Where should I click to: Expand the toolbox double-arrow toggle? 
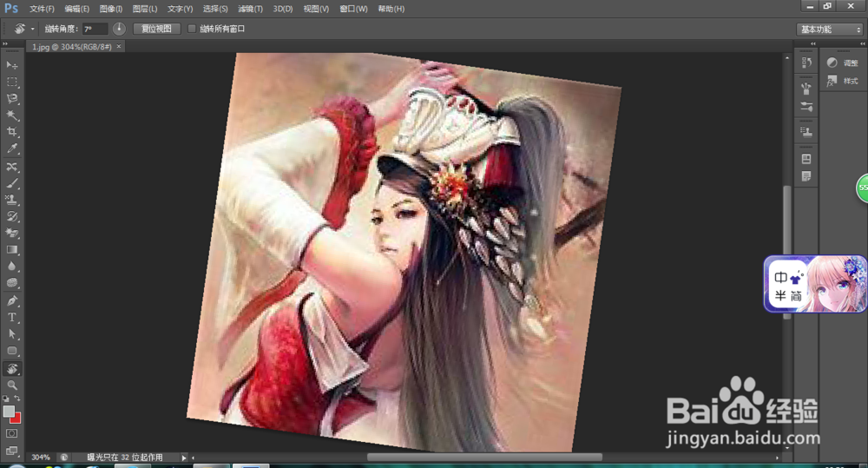pos(5,43)
